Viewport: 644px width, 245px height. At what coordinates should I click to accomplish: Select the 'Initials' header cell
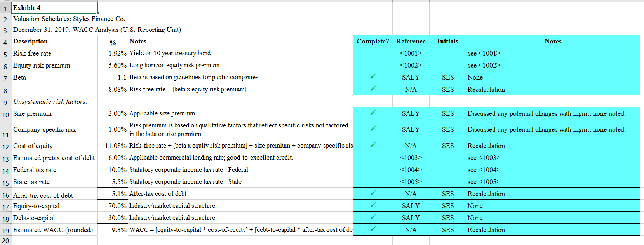tap(448, 41)
